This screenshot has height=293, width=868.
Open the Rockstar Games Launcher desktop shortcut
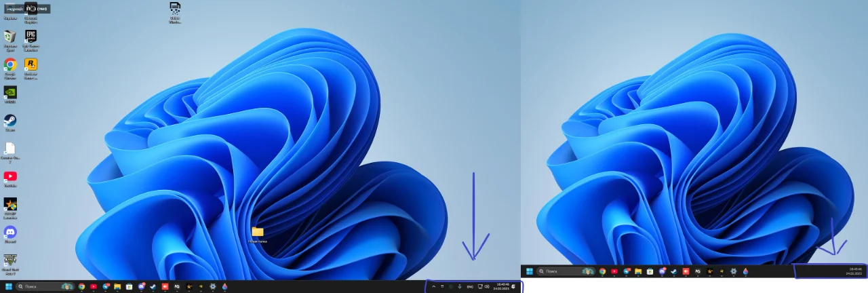click(x=31, y=64)
